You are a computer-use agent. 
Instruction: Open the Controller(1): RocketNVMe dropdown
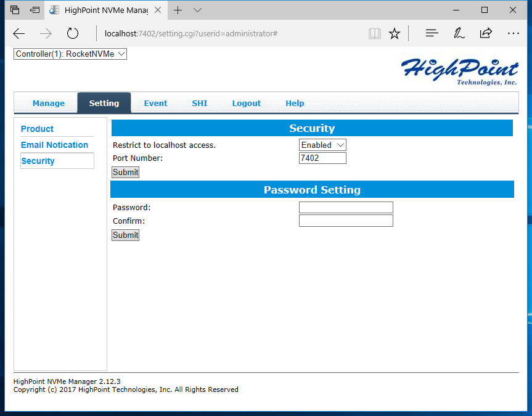(x=70, y=54)
